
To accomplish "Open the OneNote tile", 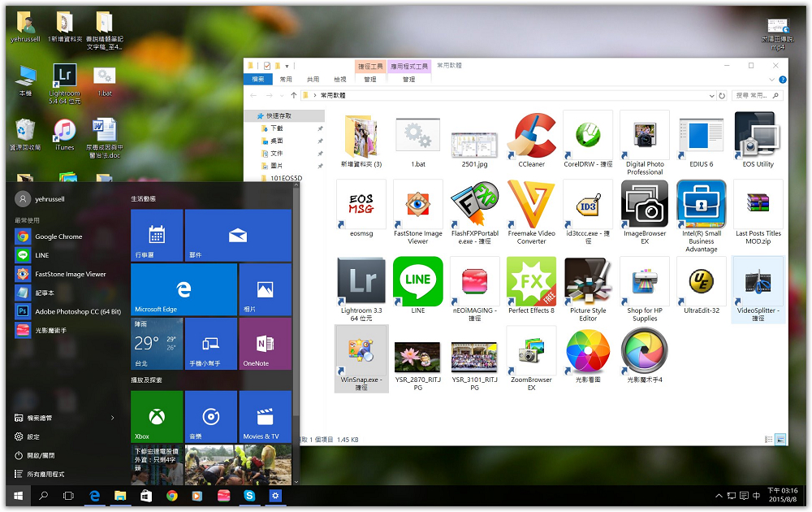I will pos(266,344).
